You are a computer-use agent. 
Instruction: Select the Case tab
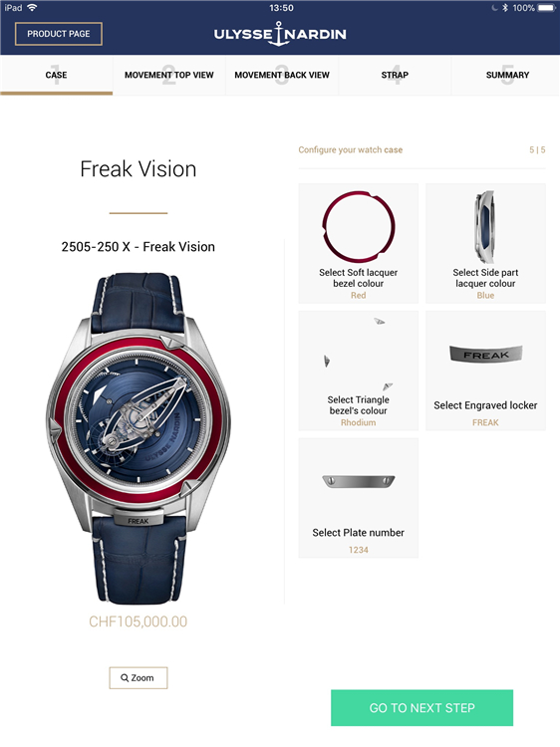[56, 76]
